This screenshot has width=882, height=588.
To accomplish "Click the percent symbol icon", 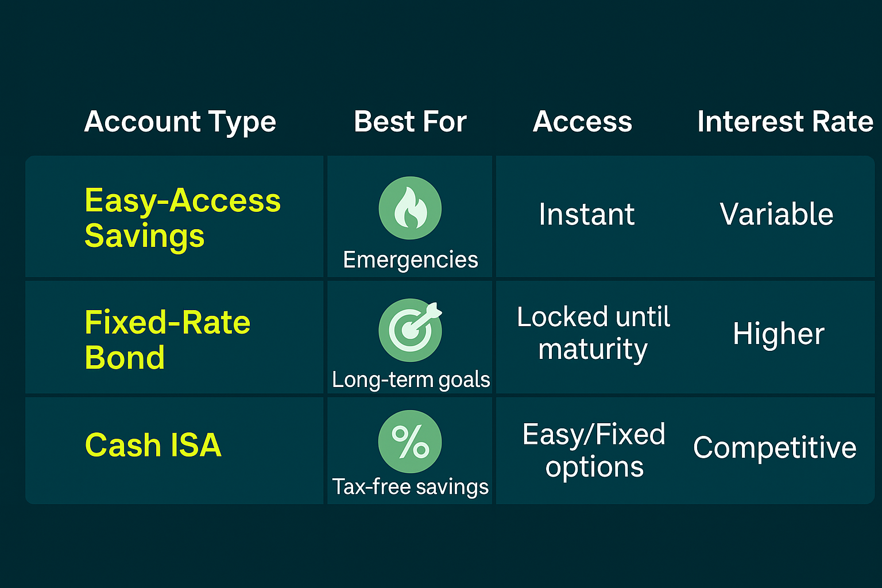I will coord(410,442).
